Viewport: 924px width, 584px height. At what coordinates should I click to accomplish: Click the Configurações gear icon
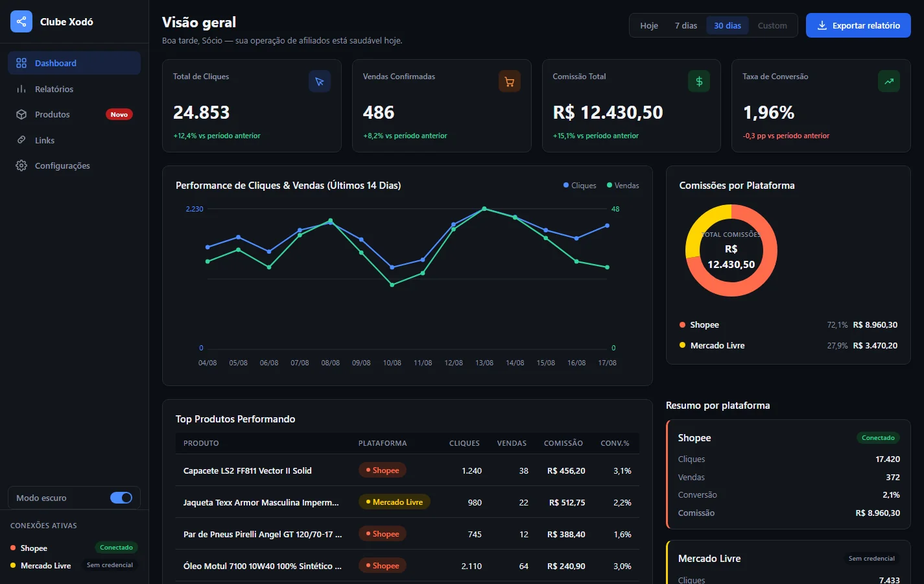(21, 165)
